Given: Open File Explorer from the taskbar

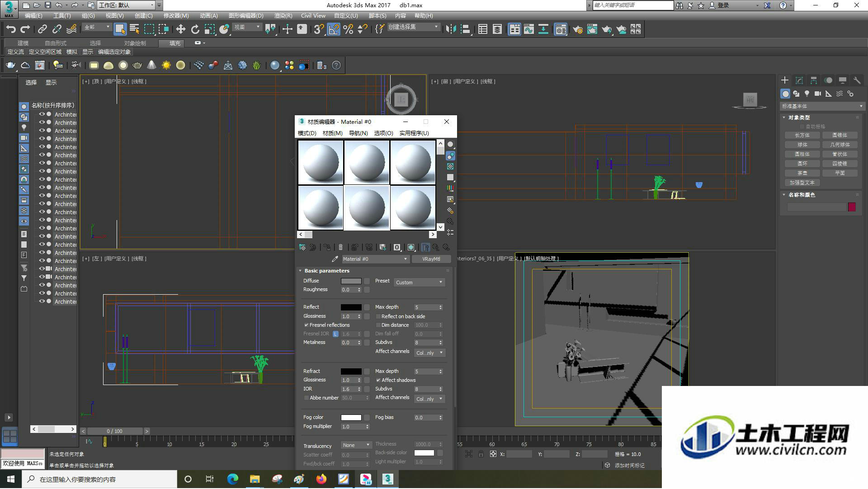Looking at the screenshot, I should (255, 479).
